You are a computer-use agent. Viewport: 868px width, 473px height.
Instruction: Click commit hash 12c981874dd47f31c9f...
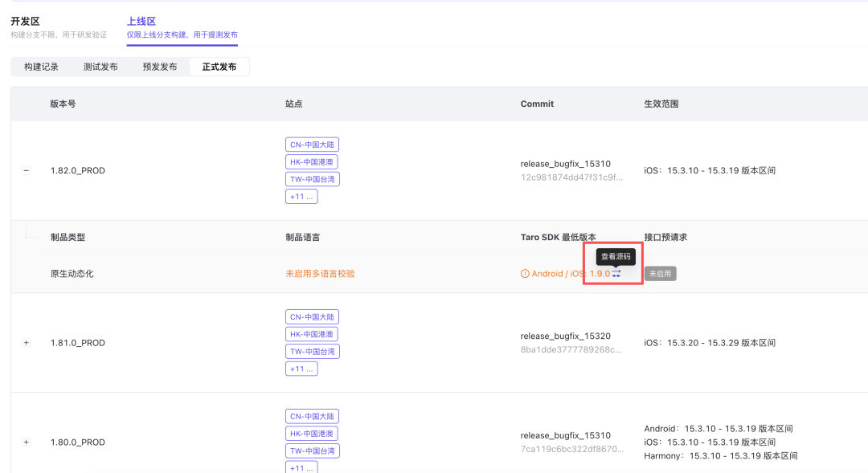[x=571, y=177]
